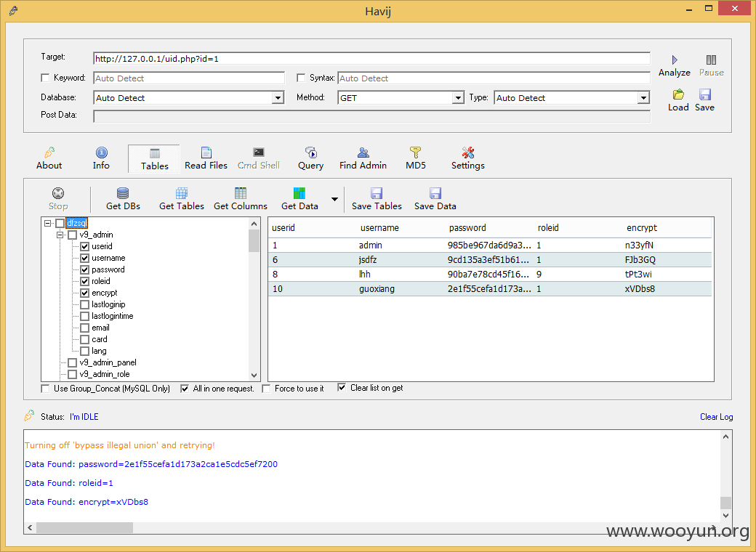Open the Type combo box
This screenshot has height=552, width=756.
coord(572,98)
